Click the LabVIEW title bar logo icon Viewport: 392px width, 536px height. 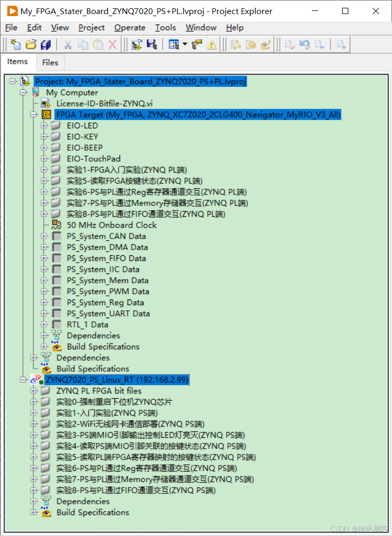12,11
